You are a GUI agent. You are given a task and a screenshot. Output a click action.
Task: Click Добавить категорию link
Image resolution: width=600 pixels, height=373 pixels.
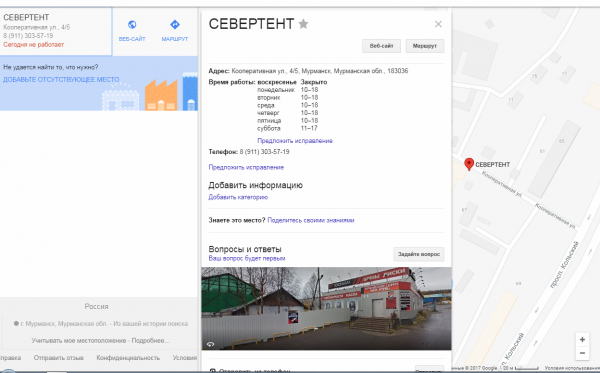pos(238,197)
